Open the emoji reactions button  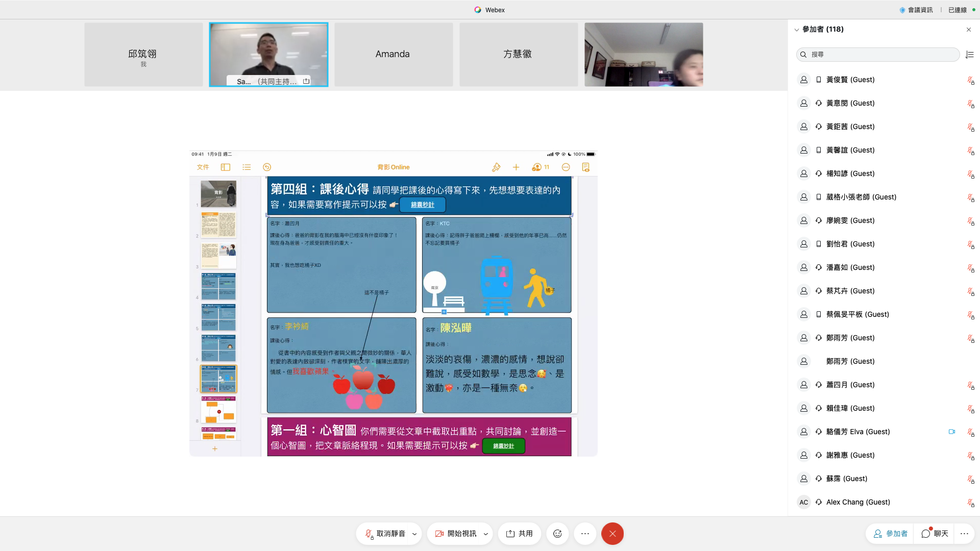(x=557, y=534)
